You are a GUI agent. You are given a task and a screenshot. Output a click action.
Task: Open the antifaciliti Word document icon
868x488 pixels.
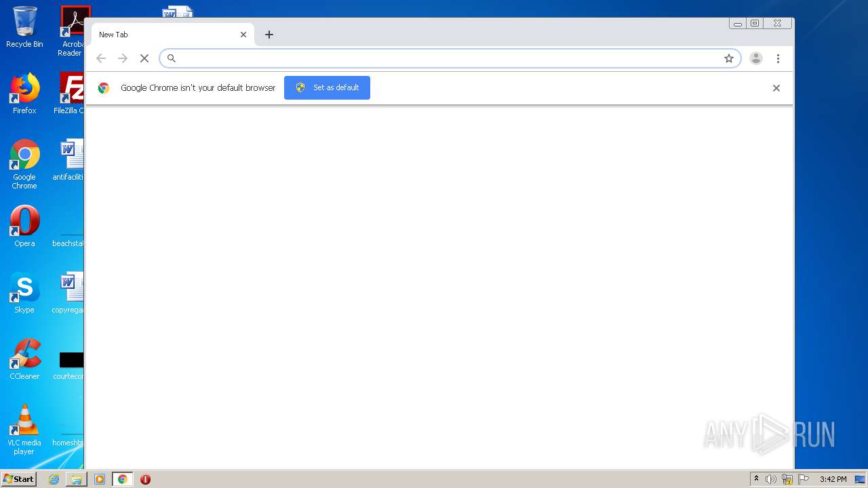pyautogui.click(x=70, y=160)
